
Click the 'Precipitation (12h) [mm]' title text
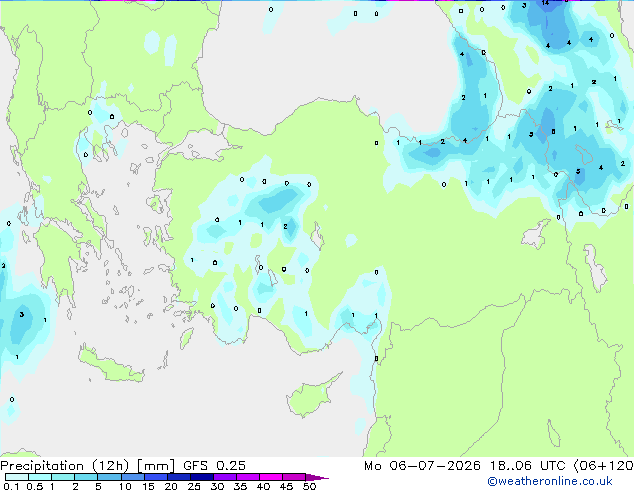pos(87,466)
